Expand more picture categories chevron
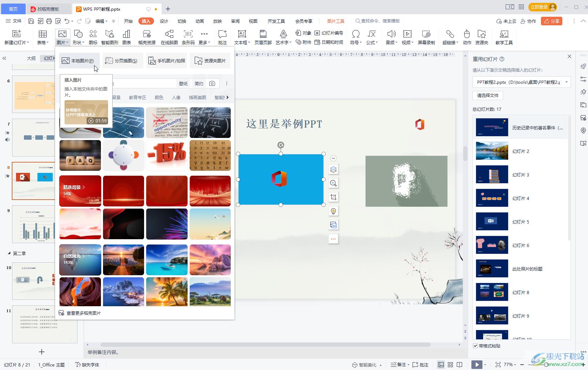Image resolution: width=588 pixels, height=370 pixels. point(227,97)
